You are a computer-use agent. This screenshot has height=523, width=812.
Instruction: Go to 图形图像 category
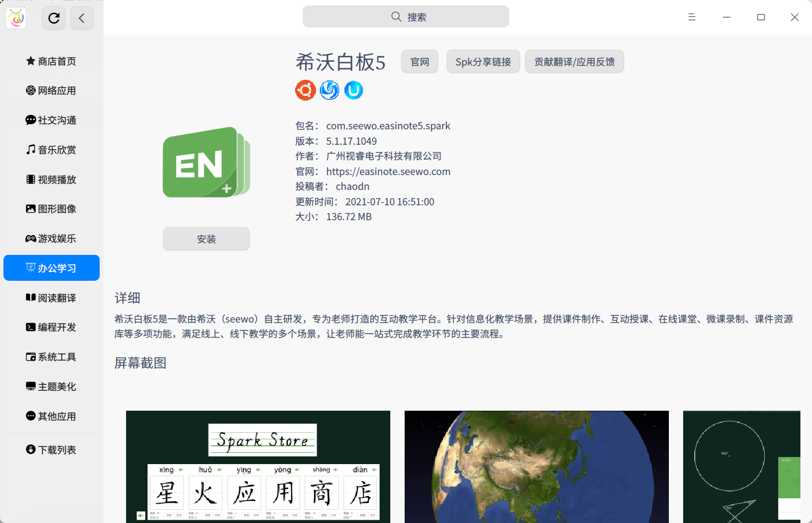click(x=52, y=209)
